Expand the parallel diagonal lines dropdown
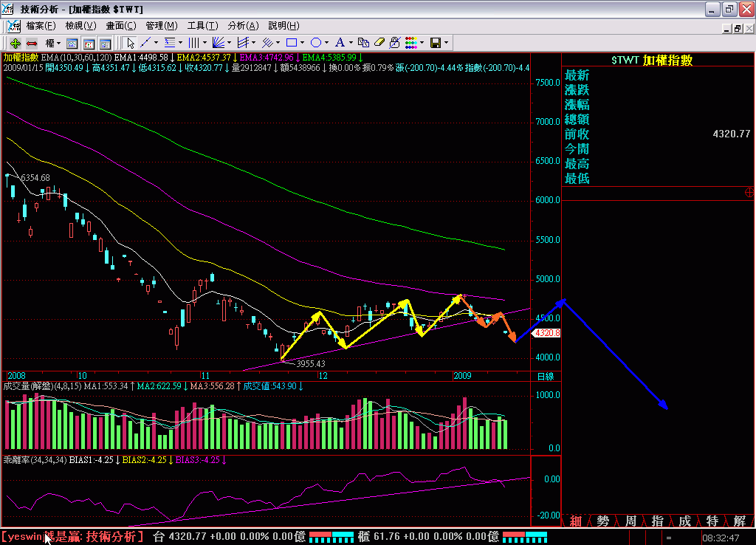Screen dimensions: 756x545 click(x=278, y=43)
